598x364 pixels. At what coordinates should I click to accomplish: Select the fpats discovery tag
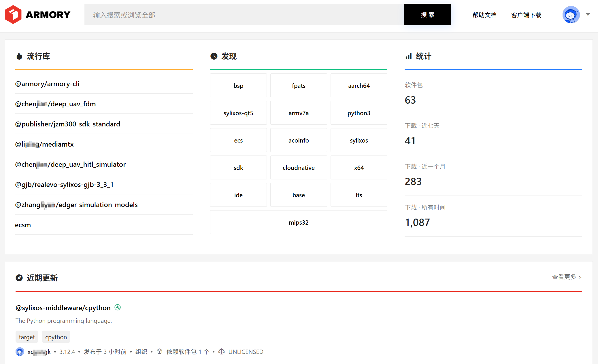(x=299, y=86)
